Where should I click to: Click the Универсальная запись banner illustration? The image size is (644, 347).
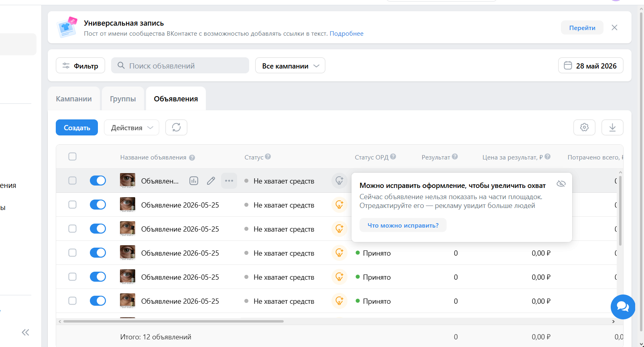click(x=67, y=27)
